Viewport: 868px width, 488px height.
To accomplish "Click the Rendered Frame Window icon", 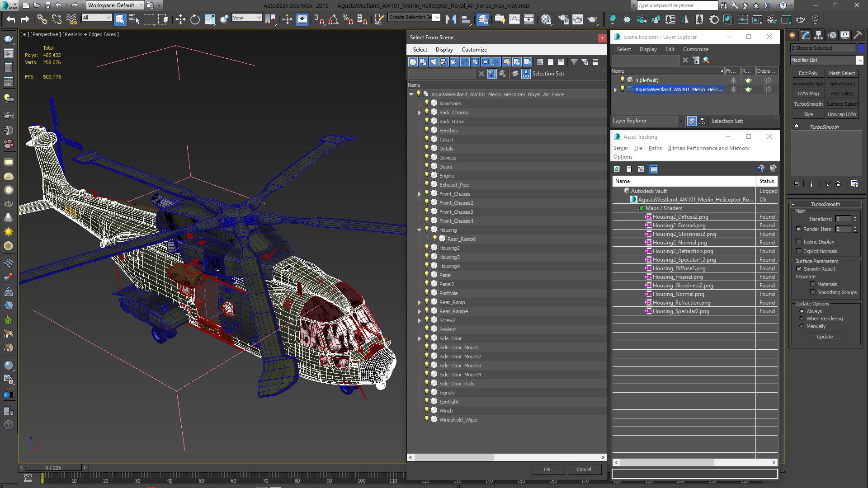I will tap(578, 19).
